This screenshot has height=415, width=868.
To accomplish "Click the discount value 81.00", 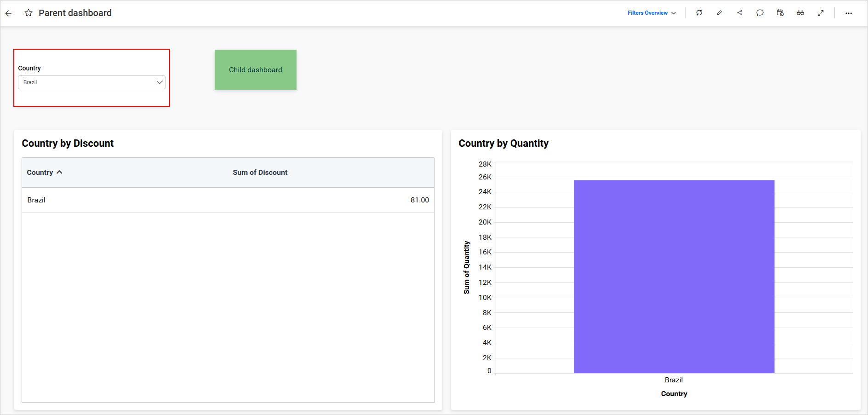I will tap(419, 200).
